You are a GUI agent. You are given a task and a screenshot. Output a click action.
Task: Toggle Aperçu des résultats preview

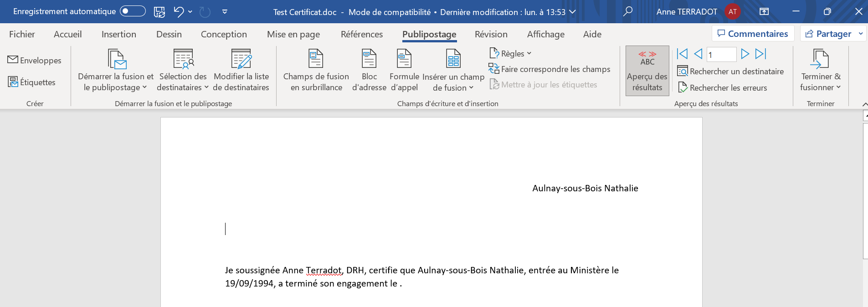point(647,71)
